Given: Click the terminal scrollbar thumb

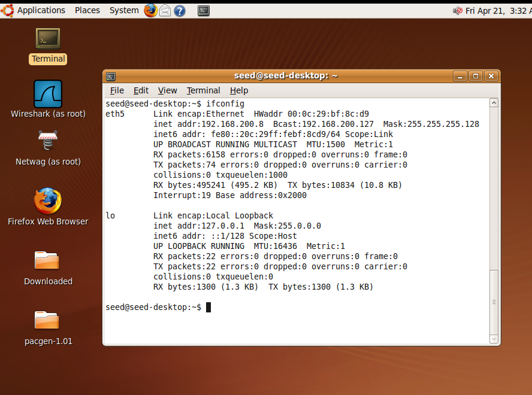Looking at the screenshot, I should 494,302.
